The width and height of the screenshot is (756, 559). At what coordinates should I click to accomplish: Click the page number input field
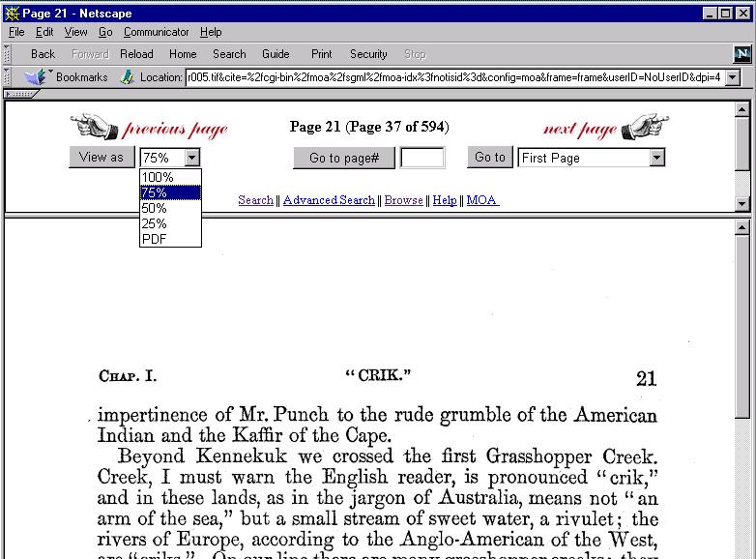tap(422, 158)
